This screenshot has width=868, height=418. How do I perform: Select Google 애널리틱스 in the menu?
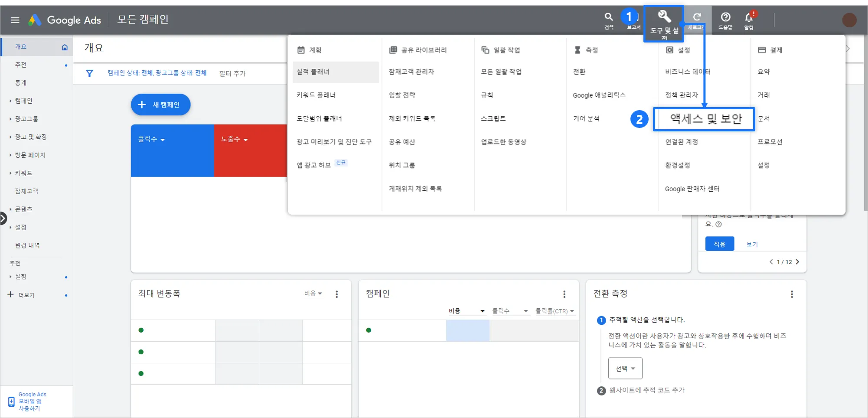click(x=599, y=95)
